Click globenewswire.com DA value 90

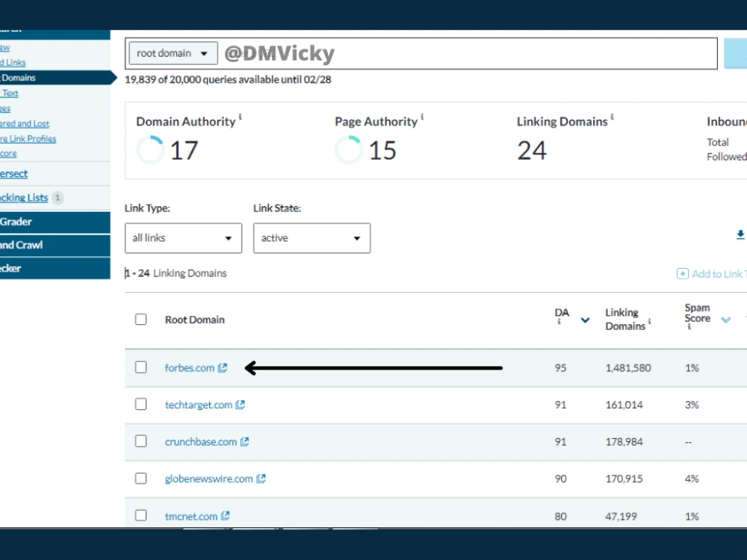pos(560,479)
